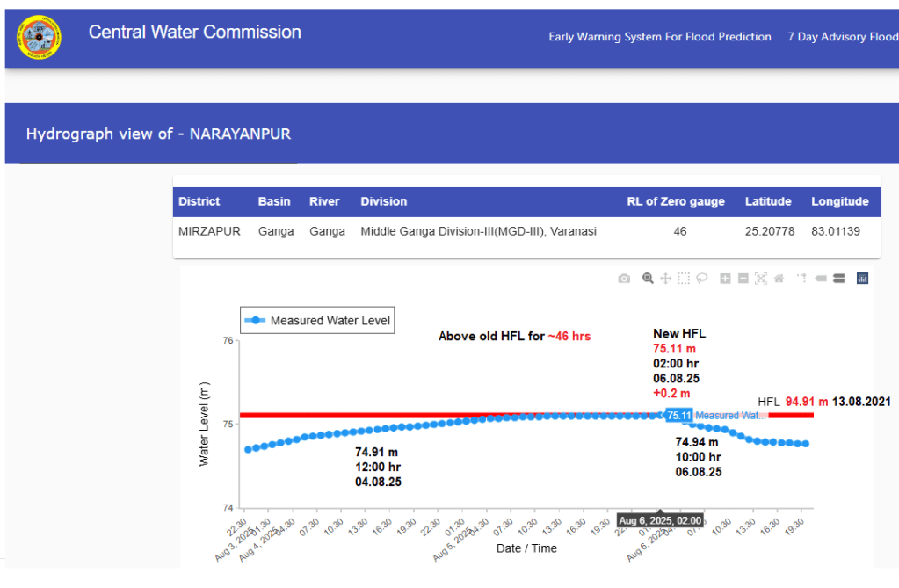The width and height of the screenshot is (899, 588).
Task: Enable compare data on hover
Action: 838,279
